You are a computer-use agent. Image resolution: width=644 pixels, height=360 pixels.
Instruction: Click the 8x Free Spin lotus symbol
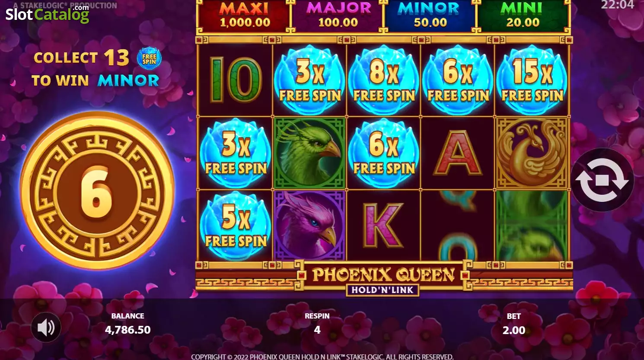pos(384,80)
